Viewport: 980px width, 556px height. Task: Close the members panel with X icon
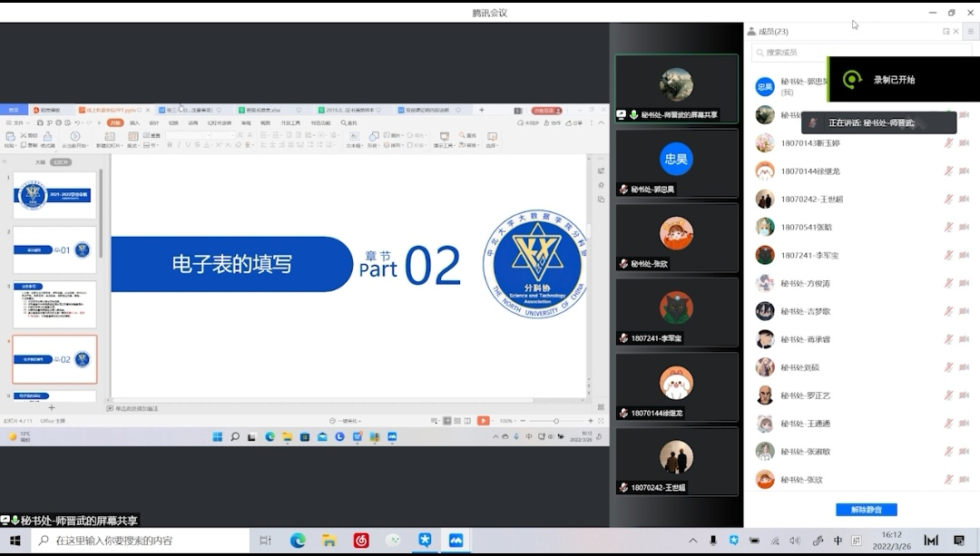958,31
